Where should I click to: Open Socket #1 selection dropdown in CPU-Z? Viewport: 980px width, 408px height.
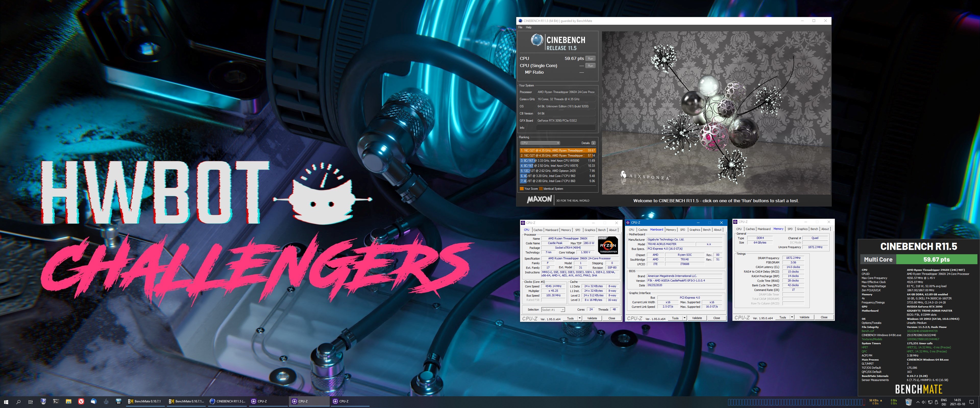click(x=553, y=310)
